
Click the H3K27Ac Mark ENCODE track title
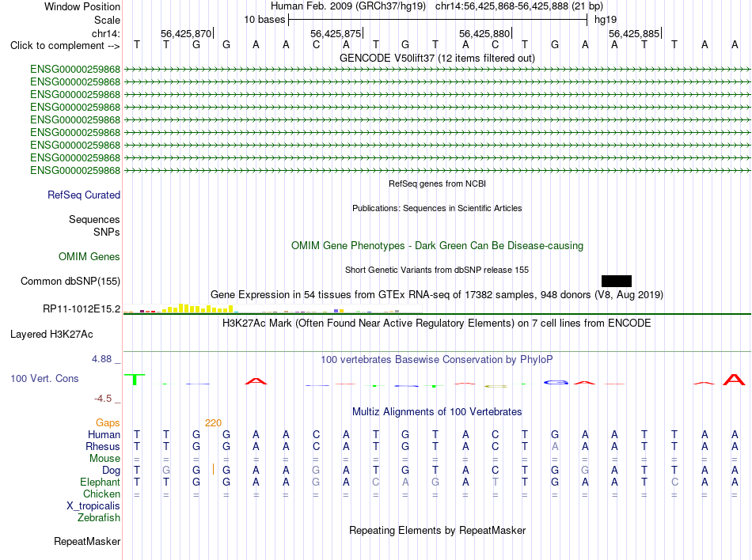tap(437, 324)
